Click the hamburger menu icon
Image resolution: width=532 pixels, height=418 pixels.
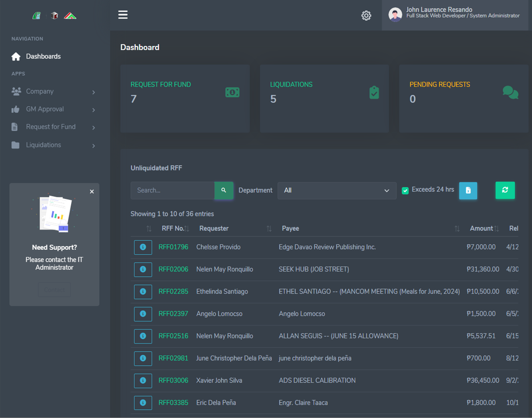(123, 15)
